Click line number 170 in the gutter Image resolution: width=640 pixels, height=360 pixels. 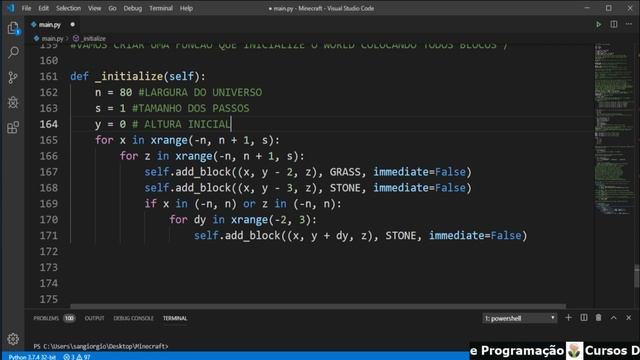point(49,220)
